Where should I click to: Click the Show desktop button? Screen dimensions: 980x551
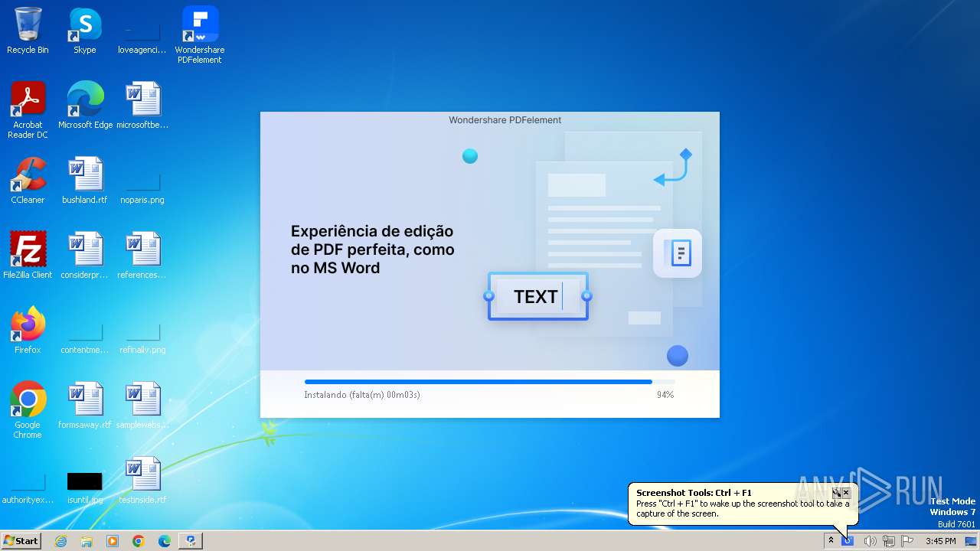pos(971,541)
